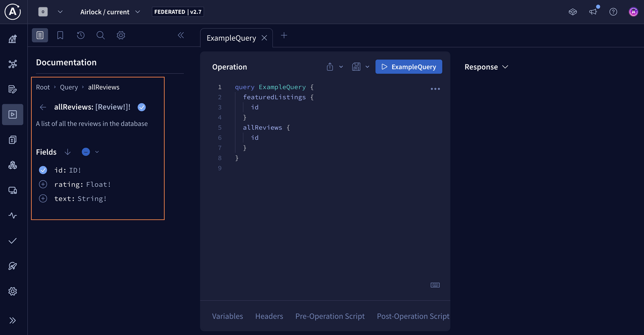Image resolution: width=644 pixels, height=335 pixels.
Task: Open the Headers tab
Action: click(269, 316)
